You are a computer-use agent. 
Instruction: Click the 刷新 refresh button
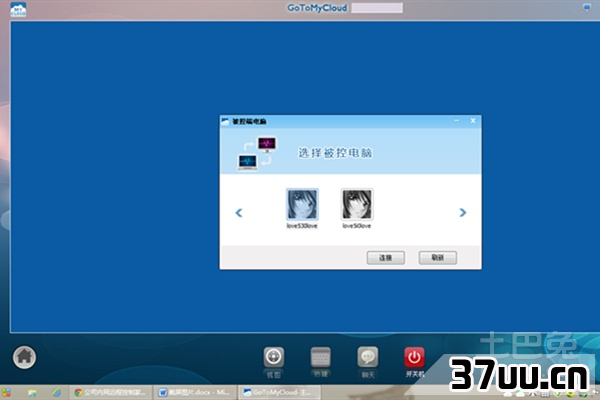point(438,258)
